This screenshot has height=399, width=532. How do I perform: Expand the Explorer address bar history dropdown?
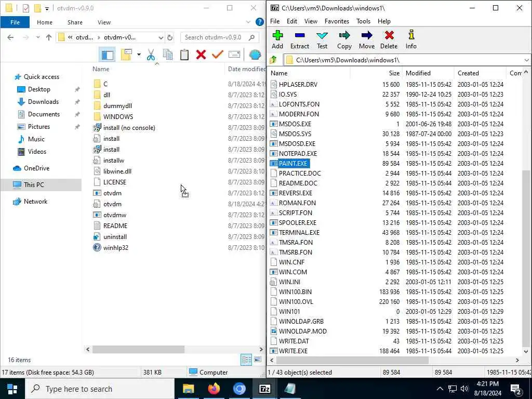point(161,37)
